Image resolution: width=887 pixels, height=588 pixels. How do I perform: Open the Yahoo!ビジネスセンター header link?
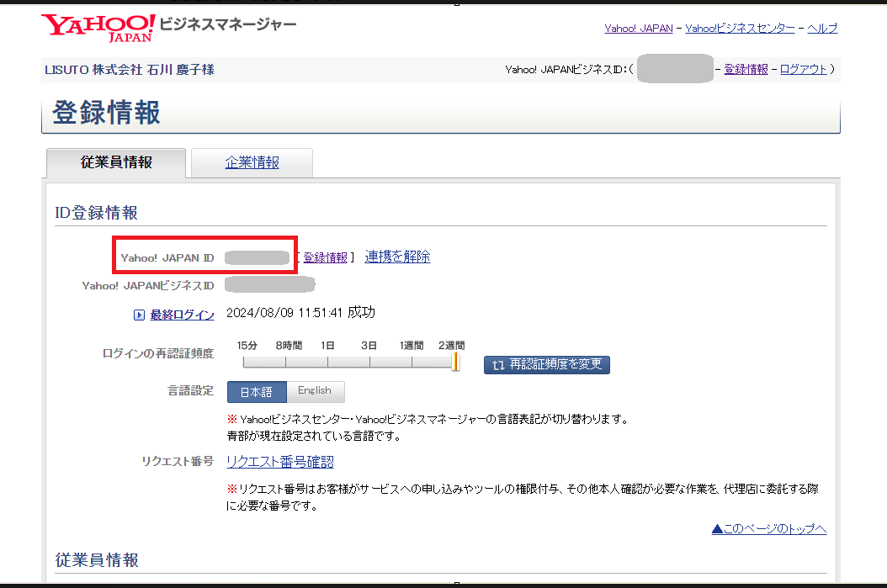[x=740, y=29]
